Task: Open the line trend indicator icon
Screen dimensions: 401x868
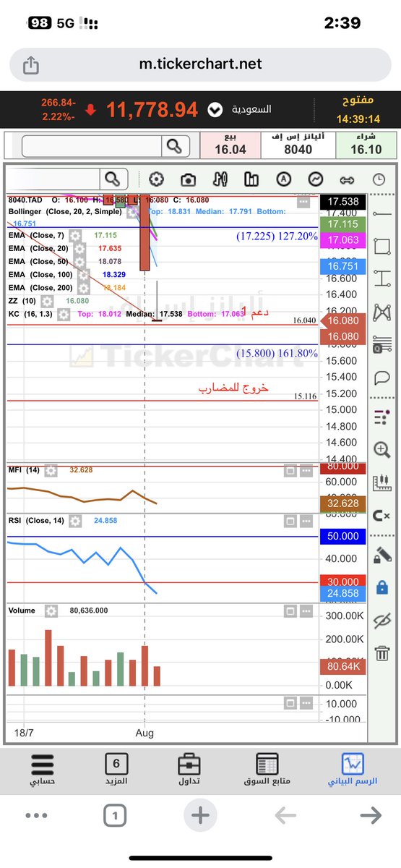Action: [316, 179]
